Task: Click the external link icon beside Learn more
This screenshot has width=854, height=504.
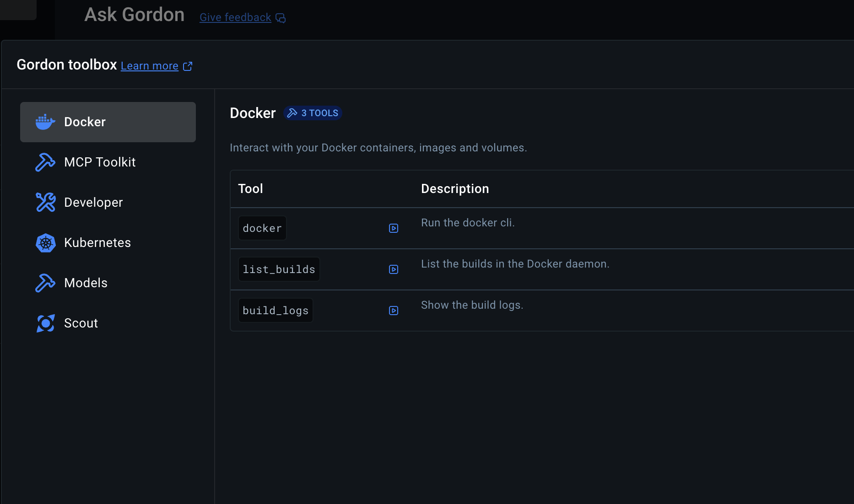Action: click(188, 66)
